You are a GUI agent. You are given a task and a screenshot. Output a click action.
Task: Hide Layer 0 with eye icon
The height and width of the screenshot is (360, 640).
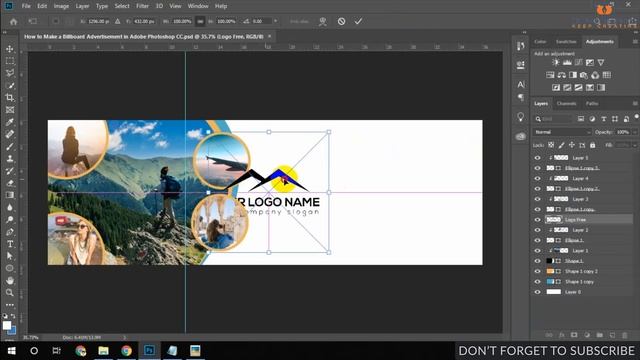tap(538, 292)
